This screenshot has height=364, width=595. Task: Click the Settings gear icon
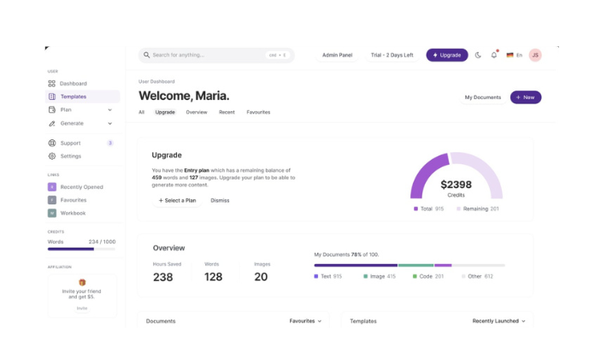tap(52, 156)
